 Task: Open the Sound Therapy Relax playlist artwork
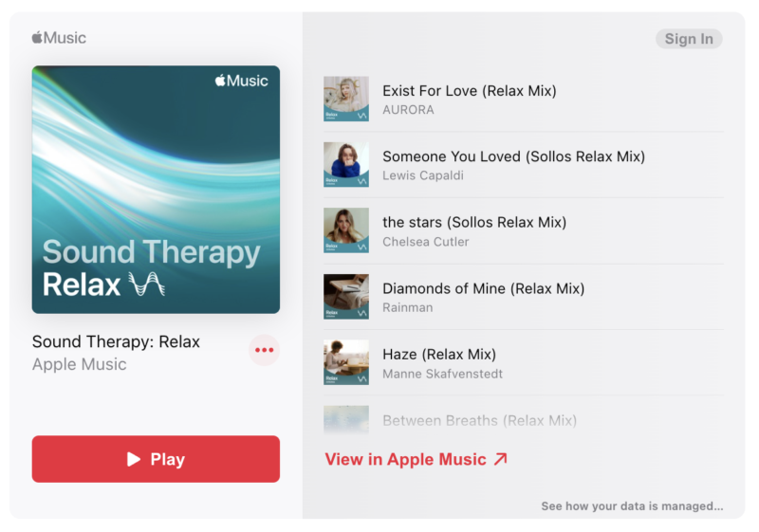click(156, 190)
